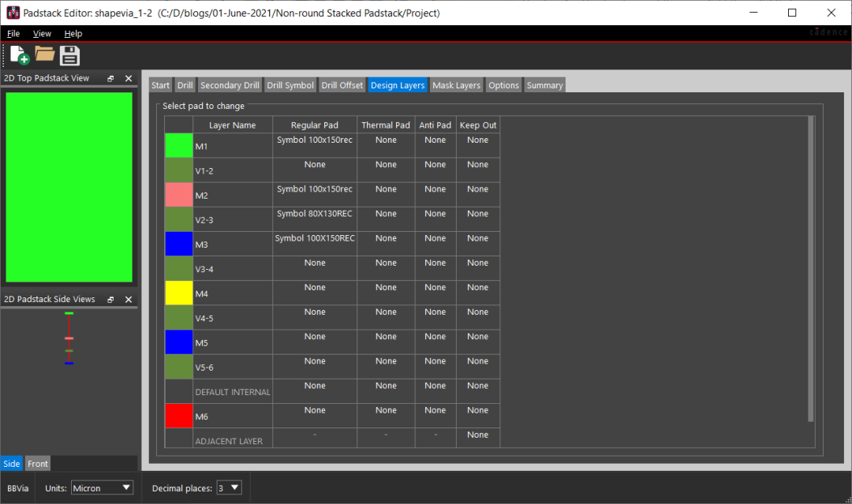Click the Open folder icon

click(x=45, y=54)
